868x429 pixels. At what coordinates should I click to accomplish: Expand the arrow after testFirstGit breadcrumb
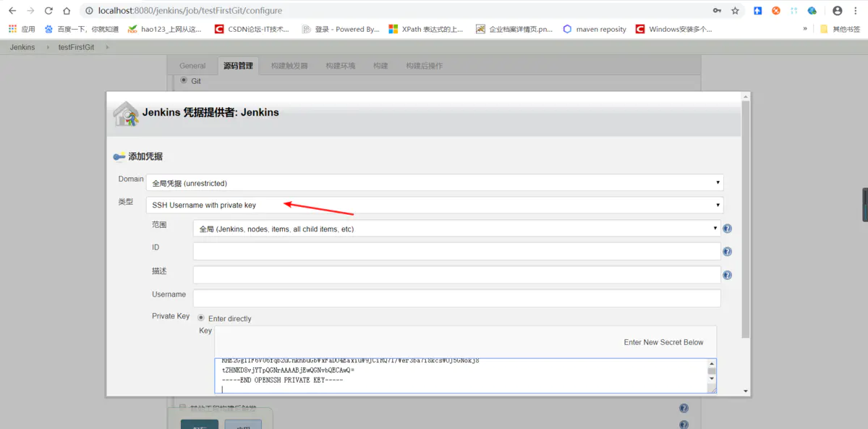(x=108, y=47)
